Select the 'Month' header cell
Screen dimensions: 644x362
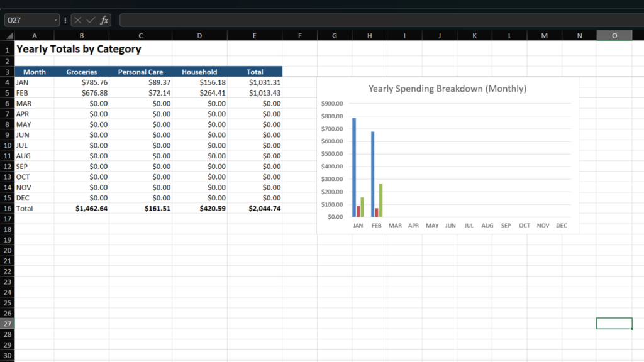coord(34,72)
